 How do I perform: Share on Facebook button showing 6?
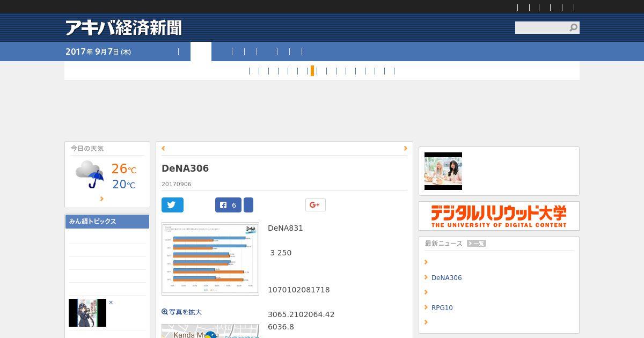[x=228, y=205]
